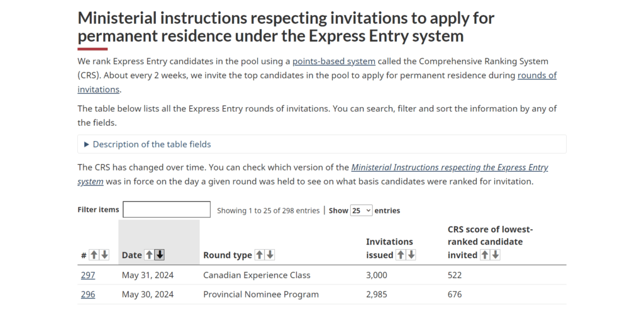Screen dimensions: 644x309
Task: Click the Filter items text box
Action: (x=166, y=210)
